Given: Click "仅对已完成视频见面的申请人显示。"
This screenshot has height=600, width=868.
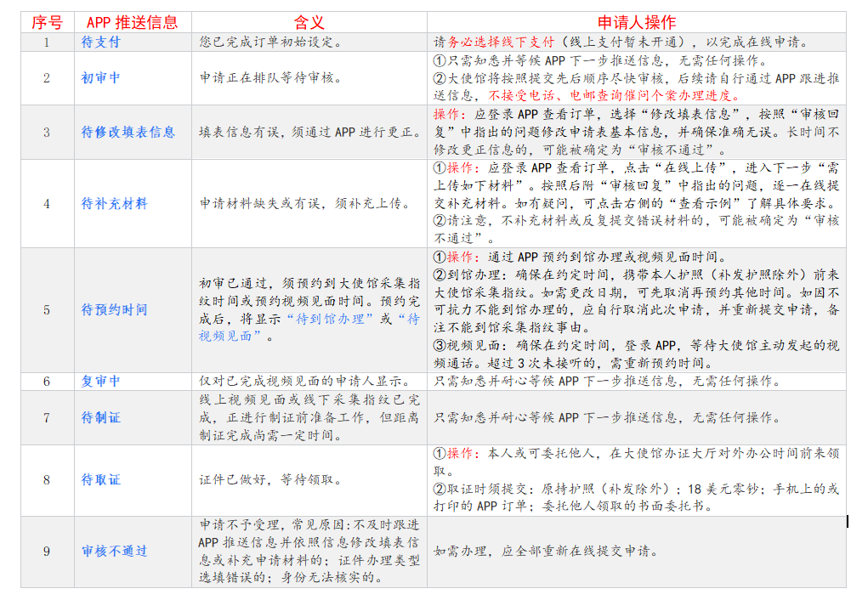Looking at the screenshot, I should coord(305,382).
